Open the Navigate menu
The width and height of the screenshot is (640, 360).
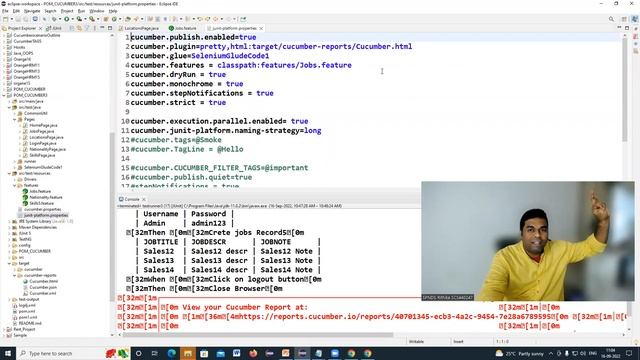[x=32, y=11]
